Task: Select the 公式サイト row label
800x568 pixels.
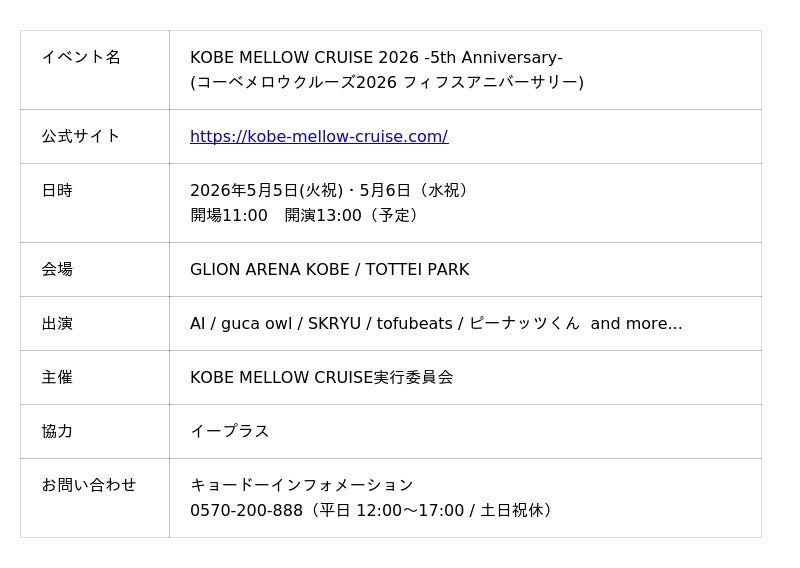Action: (81, 136)
